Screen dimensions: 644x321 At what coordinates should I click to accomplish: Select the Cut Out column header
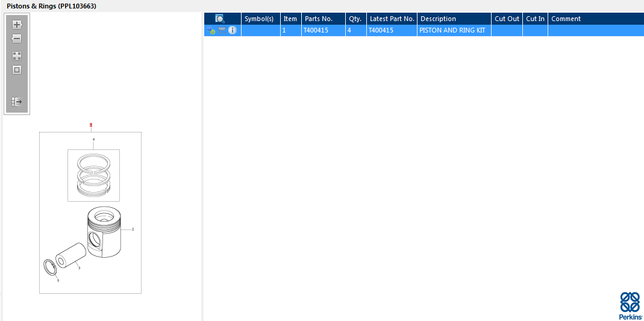pyautogui.click(x=507, y=19)
